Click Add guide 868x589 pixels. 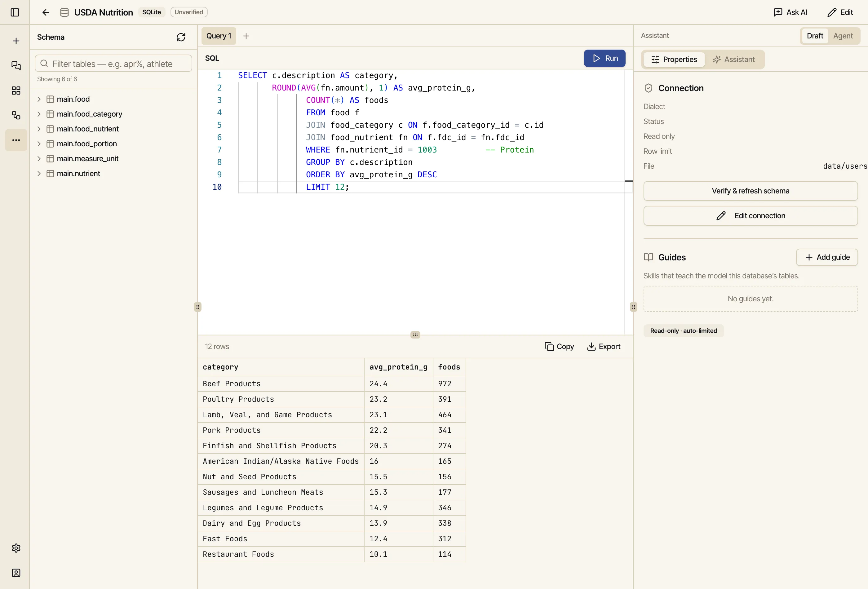827,257
